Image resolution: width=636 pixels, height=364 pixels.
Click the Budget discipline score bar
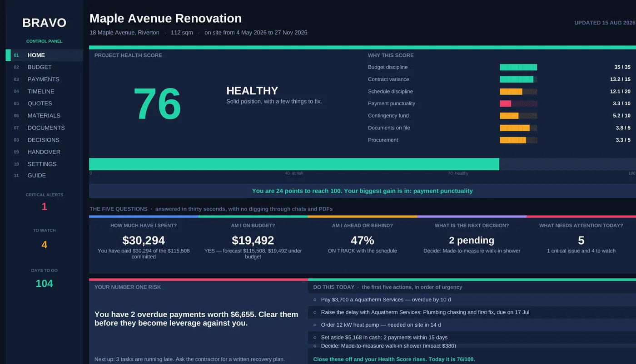click(x=518, y=67)
